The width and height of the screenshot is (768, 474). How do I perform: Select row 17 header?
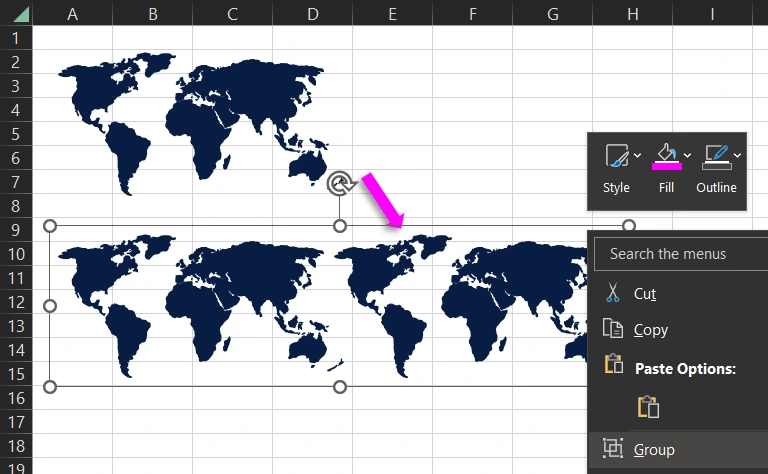coord(16,422)
